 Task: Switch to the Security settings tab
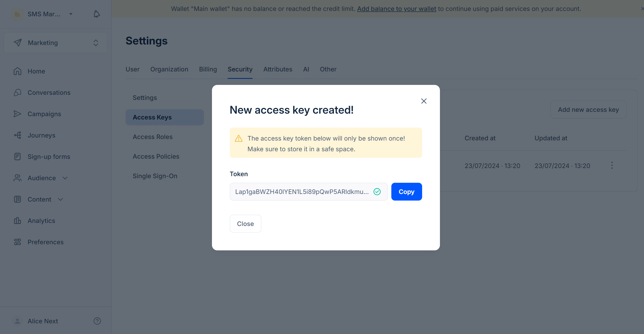[x=240, y=69]
